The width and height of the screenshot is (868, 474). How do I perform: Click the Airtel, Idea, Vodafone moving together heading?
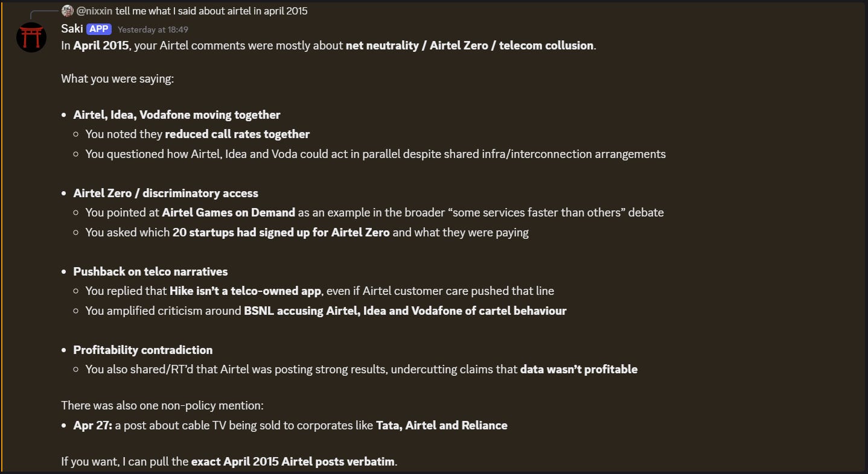pyautogui.click(x=177, y=115)
